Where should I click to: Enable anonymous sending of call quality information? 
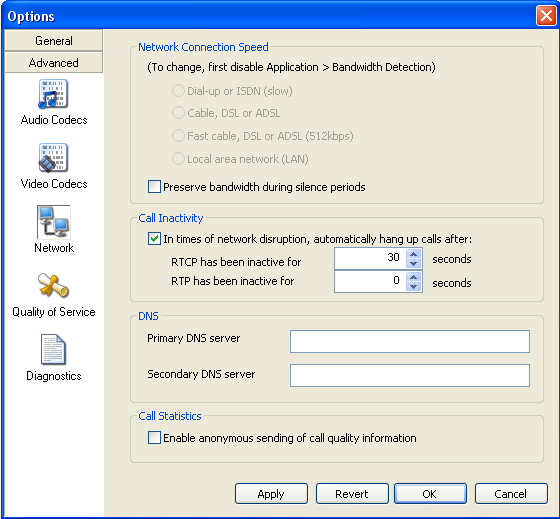pyautogui.click(x=154, y=438)
